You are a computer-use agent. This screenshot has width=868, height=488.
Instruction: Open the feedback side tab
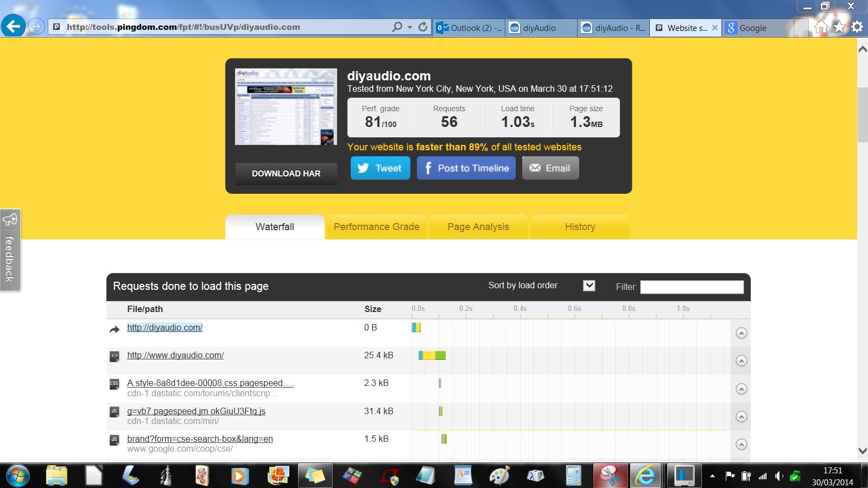click(x=10, y=250)
